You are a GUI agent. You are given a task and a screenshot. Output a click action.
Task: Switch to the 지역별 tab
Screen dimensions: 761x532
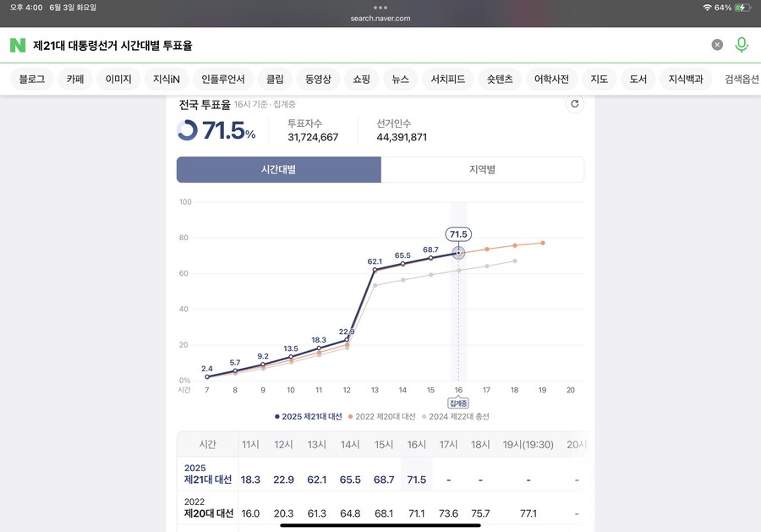click(x=482, y=170)
